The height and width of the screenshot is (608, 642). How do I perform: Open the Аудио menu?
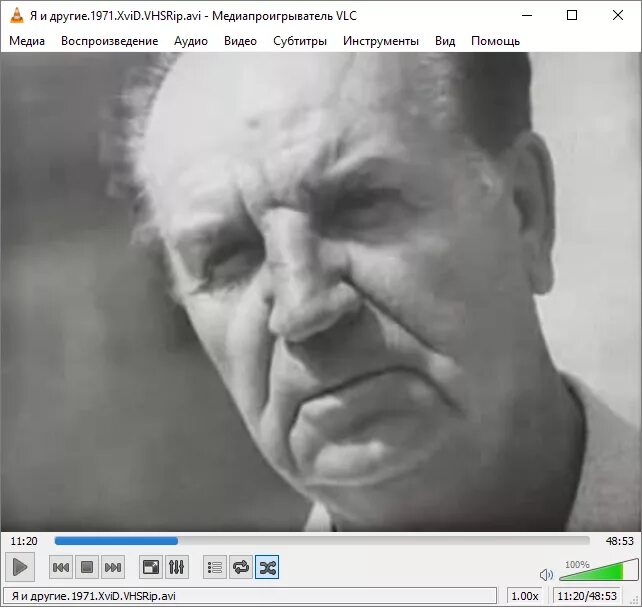tap(191, 41)
